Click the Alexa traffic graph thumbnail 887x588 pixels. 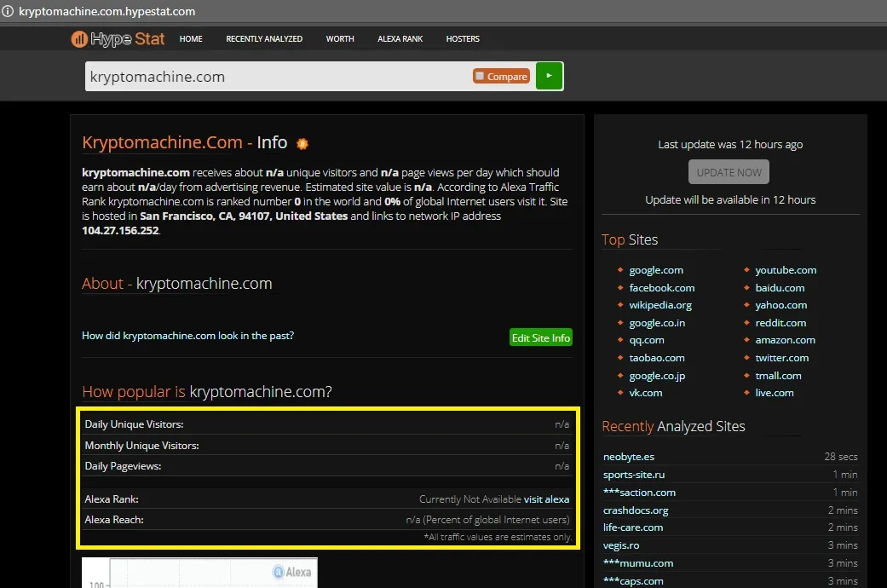pos(199,573)
